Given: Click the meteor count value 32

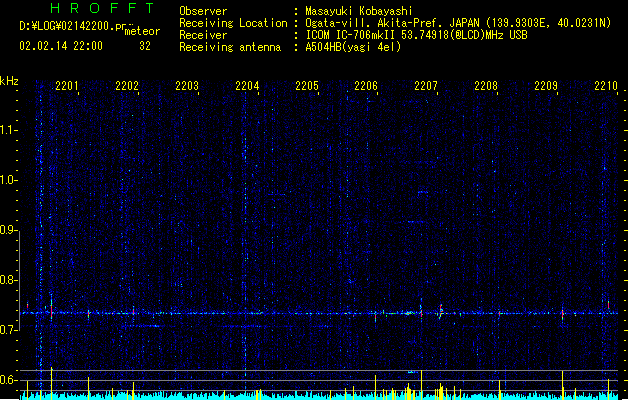Looking at the screenshot, I should pyautogui.click(x=145, y=46).
